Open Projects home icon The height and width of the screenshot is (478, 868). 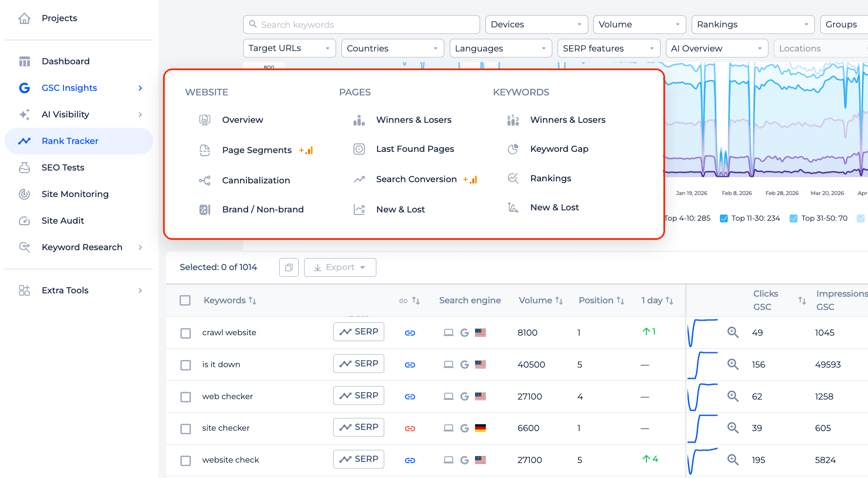24,18
